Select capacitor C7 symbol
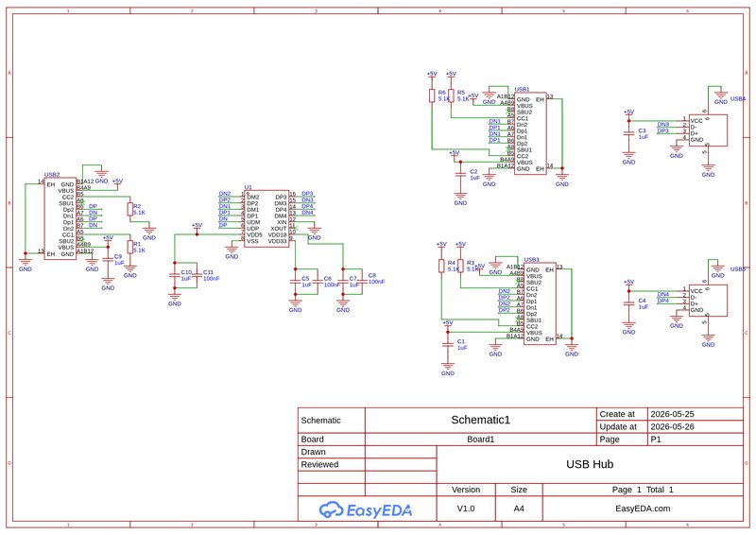Screen dimensions: 756x535 [x=343, y=282]
